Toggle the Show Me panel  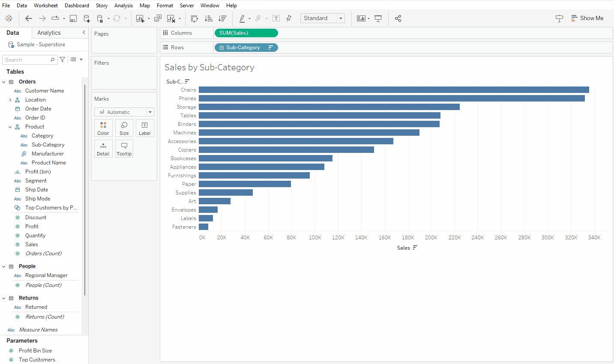coord(587,18)
